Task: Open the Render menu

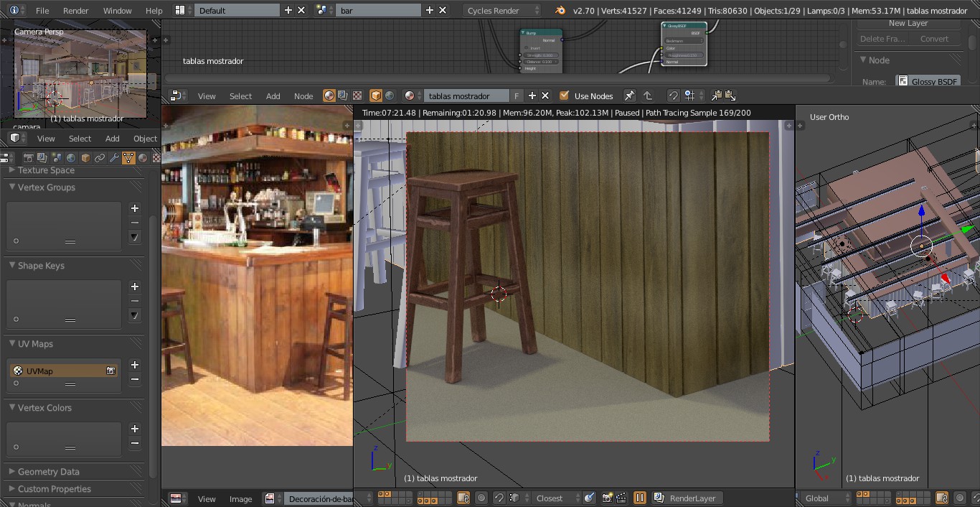Action: tap(75, 10)
